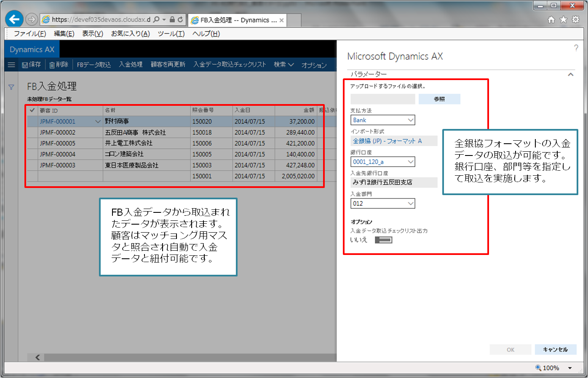The image size is (588, 378).
Task: Click the 井上電工株式会社 name cell
Action: (x=147, y=143)
